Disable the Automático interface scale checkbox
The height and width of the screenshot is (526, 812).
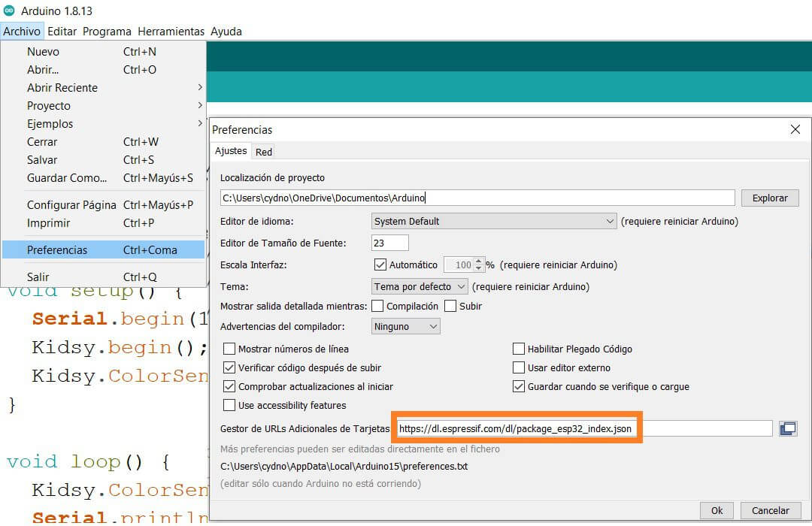click(x=380, y=265)
